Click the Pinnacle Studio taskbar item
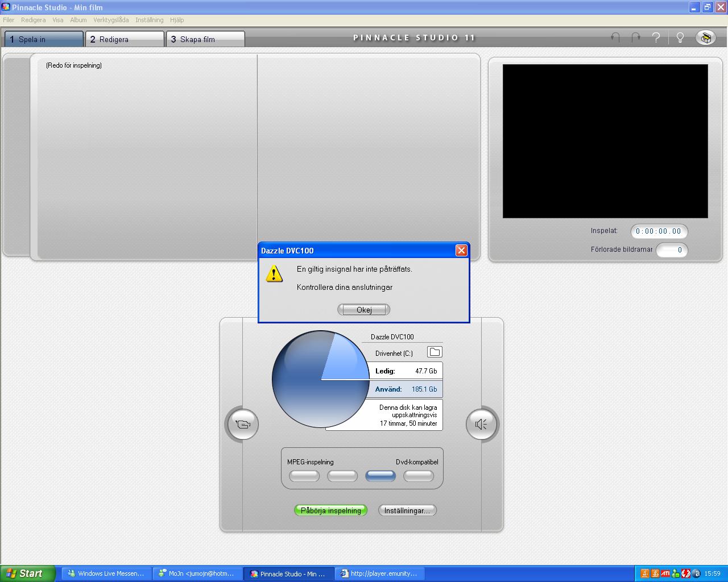Screen dimensions: 728x582 (x=289, y=573)
